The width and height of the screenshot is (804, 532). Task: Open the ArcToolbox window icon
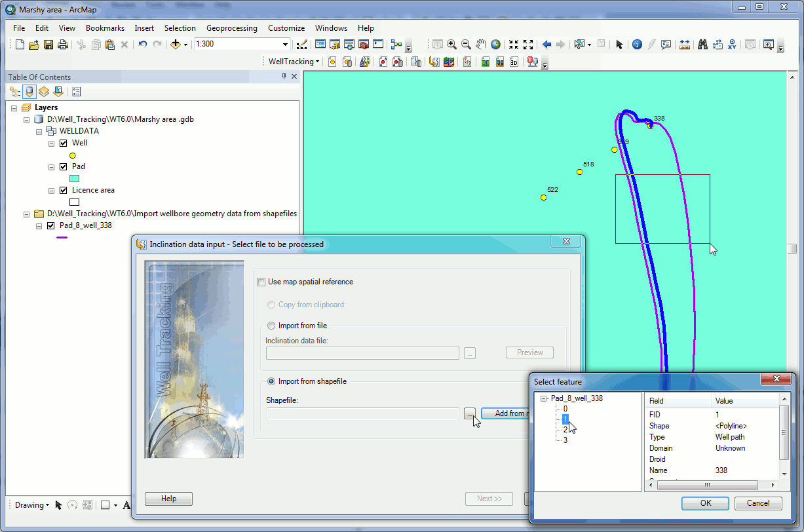[364, 45]
